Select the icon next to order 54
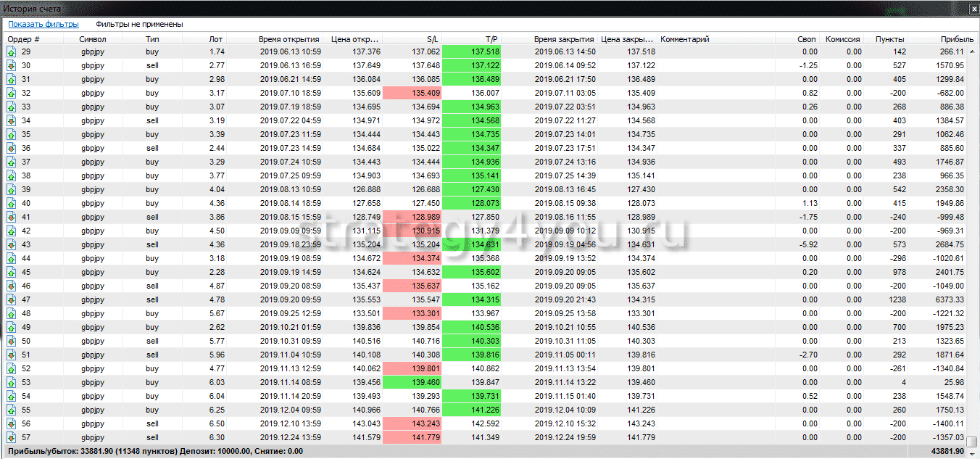980x459 pixels. 12,396
